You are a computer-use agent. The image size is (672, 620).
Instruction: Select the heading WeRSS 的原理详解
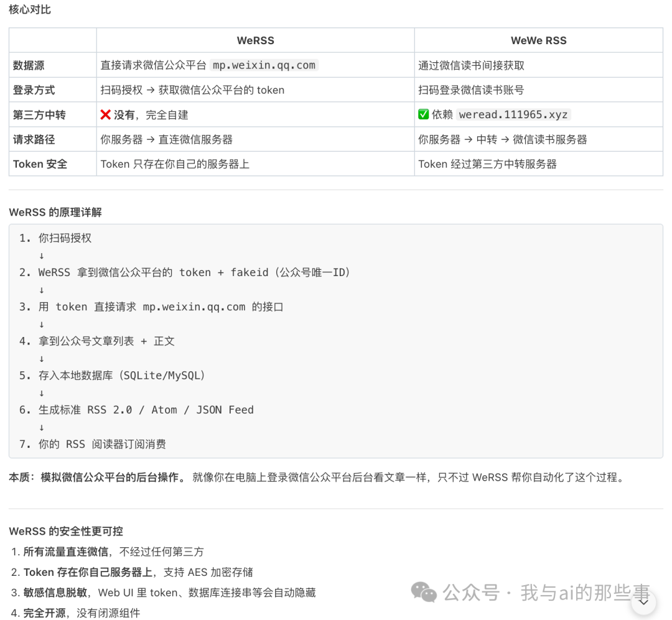(x=55, y=212)
